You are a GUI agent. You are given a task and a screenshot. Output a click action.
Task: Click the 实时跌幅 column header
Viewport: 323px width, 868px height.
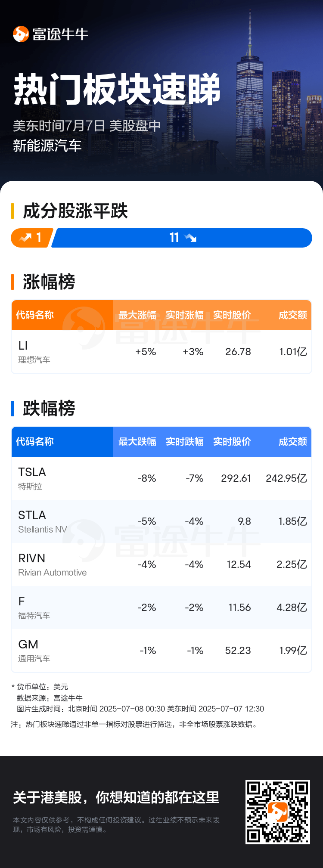tap(185, 442)
